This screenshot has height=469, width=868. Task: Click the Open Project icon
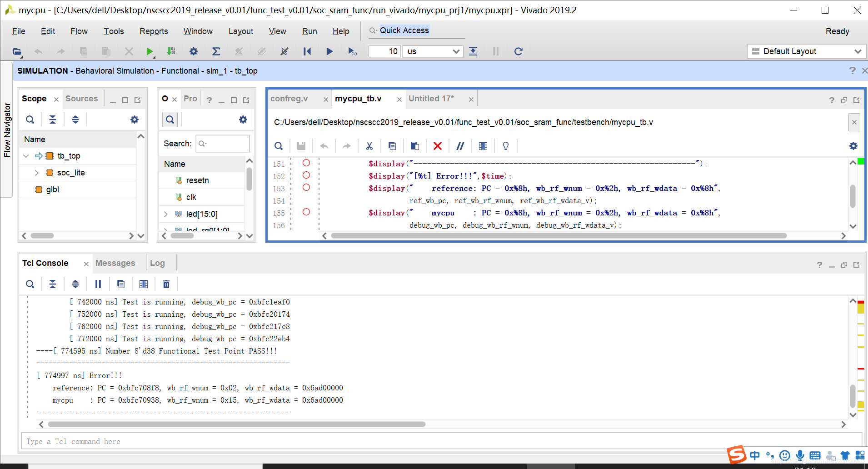point(17,51)
